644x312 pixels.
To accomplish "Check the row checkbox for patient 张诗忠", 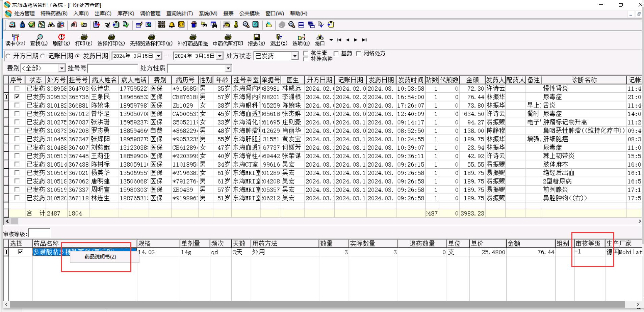I will (x=17, y=88).
